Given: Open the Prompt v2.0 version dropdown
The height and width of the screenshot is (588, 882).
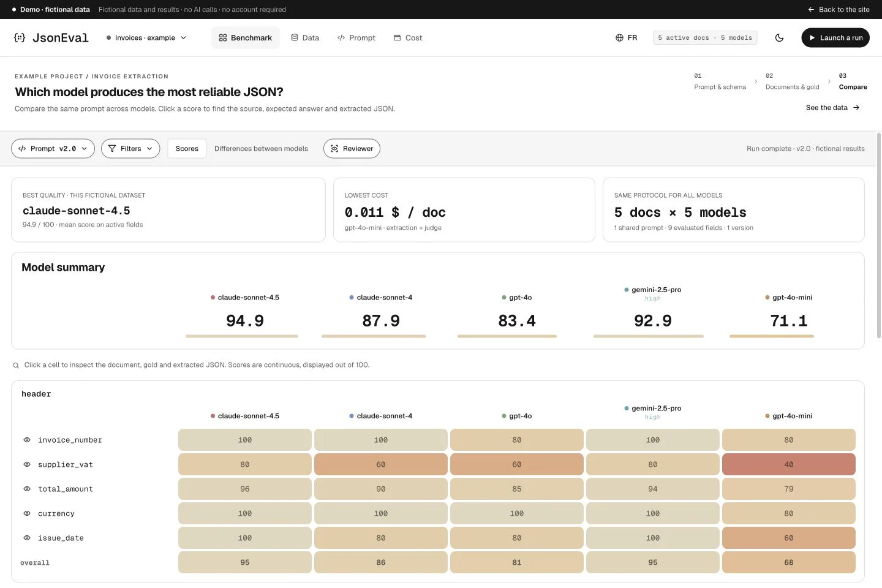Looking at the screenshot, I should tap(53, 149).
